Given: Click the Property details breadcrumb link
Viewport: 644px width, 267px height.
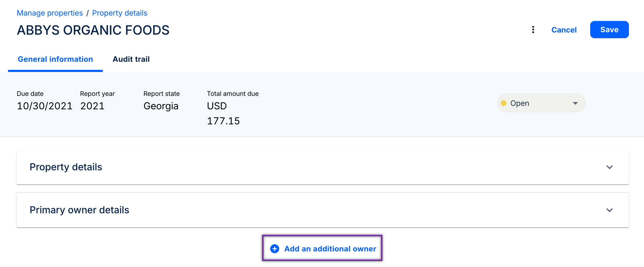Looking at the screenshot, I should [120, 13].
